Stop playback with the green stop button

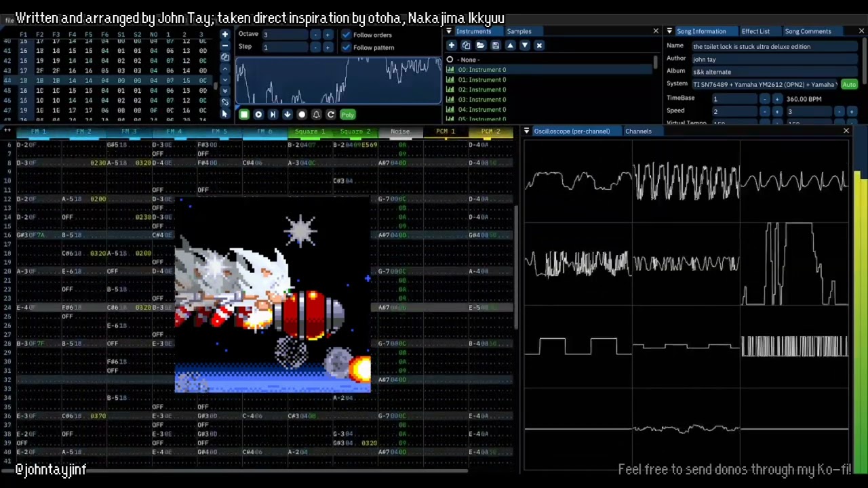[244, 115]
